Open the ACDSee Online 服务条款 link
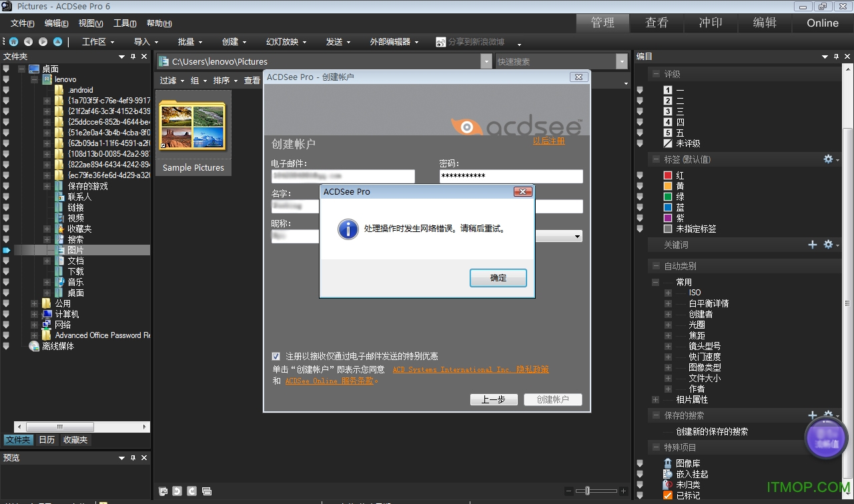 [330, 381]
